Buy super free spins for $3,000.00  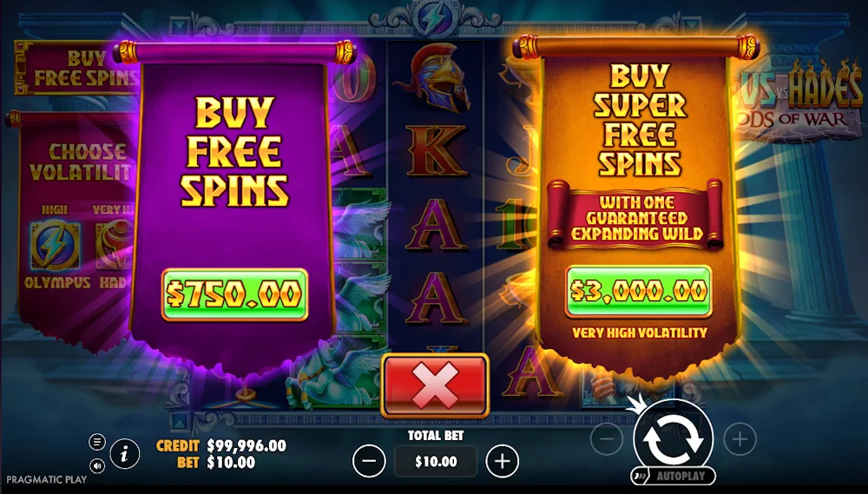click(x=639, y=292)
